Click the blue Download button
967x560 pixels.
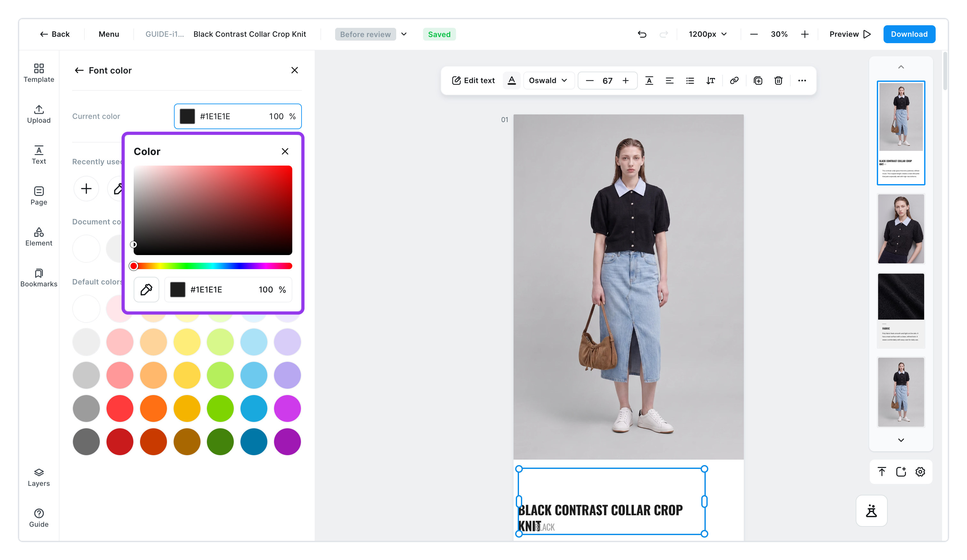(909, 34)
